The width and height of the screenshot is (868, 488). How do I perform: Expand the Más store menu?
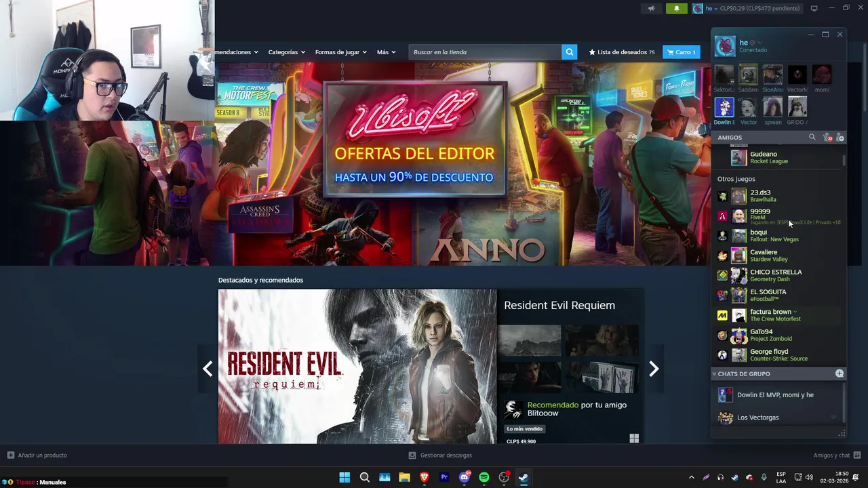tap(387, 52)
